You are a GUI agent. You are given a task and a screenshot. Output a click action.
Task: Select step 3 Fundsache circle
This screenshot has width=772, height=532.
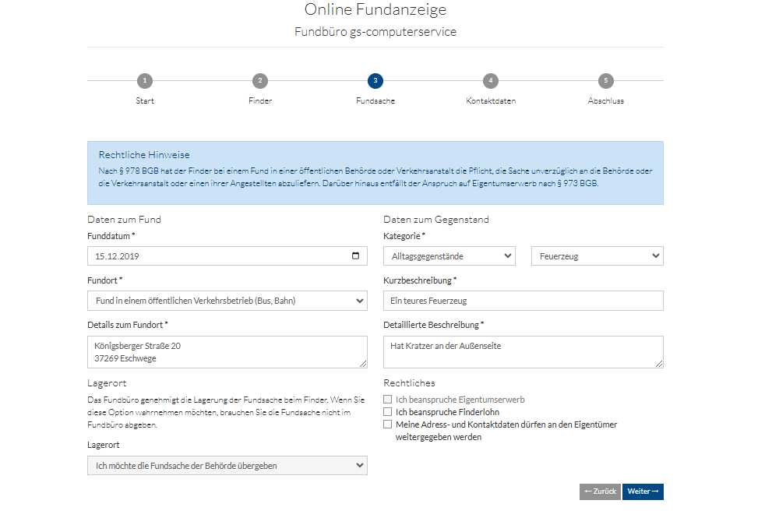point(375,81)
